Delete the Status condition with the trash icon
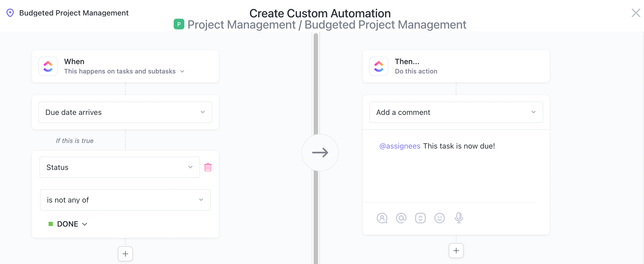Screen dimensions: 644x264 pos(208,167)
